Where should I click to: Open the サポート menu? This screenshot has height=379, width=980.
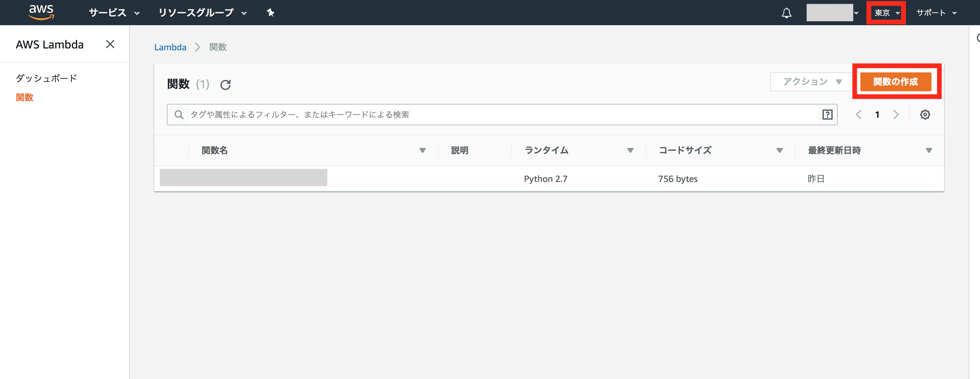(936, 13)
